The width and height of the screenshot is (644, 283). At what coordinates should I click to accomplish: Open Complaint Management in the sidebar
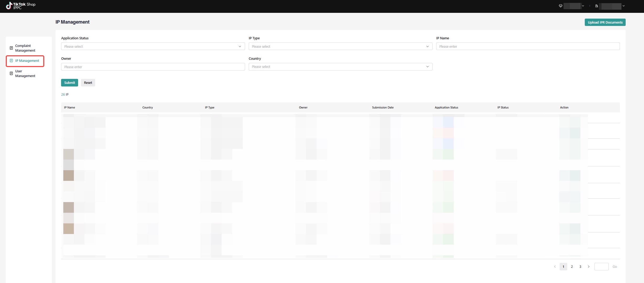click(x=25, y=48)
